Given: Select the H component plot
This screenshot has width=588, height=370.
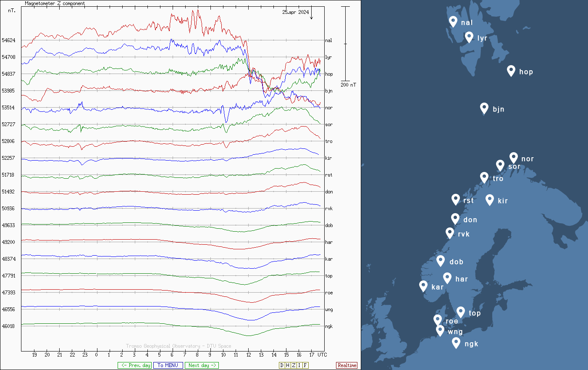Looking at the screenshot, I should (x=288, y=365).
